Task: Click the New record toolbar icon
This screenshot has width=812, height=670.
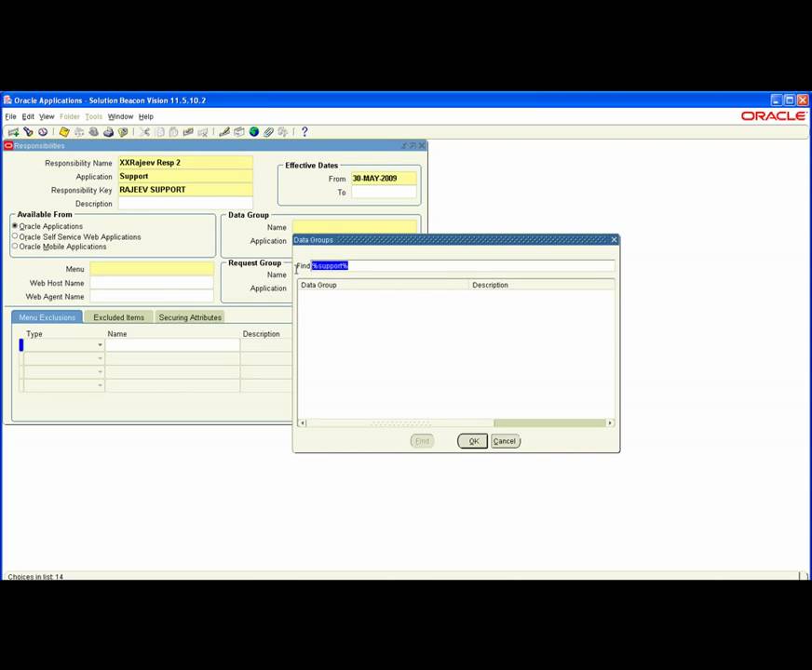Action: click(13, 132)
